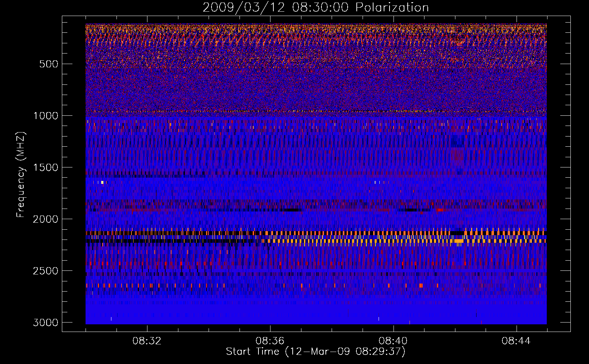
Task: Click the 'Frequency (MHZ)' axis label
Action: [x=21, y=175]
